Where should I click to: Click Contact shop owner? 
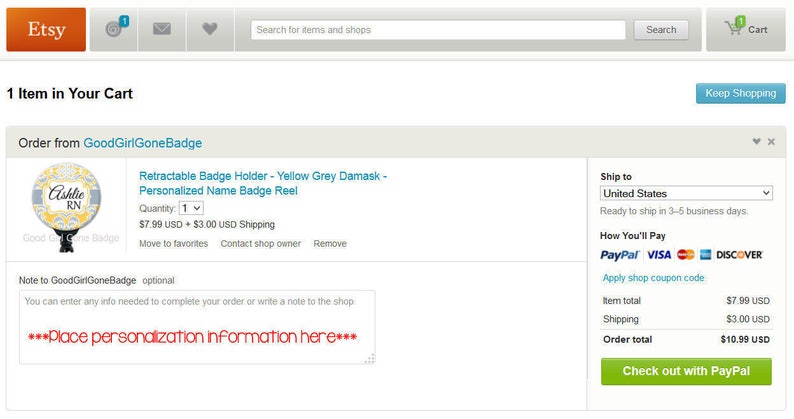coord(260,244)
